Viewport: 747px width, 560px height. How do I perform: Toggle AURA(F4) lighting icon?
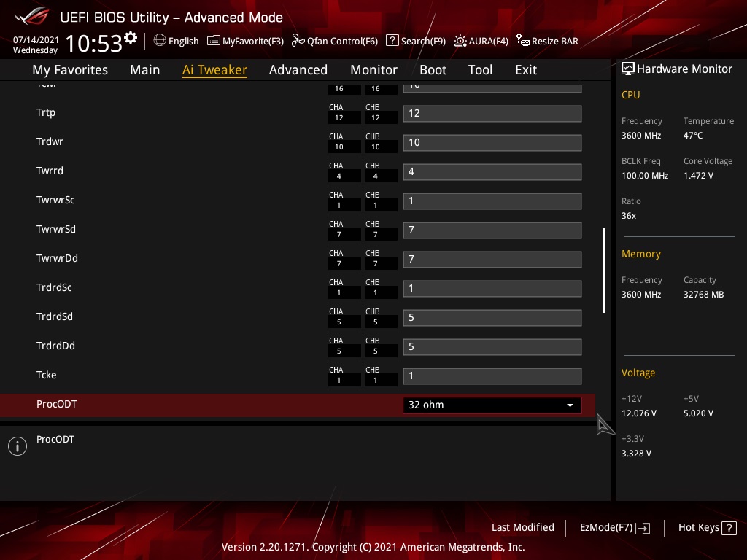pos(460,41)
